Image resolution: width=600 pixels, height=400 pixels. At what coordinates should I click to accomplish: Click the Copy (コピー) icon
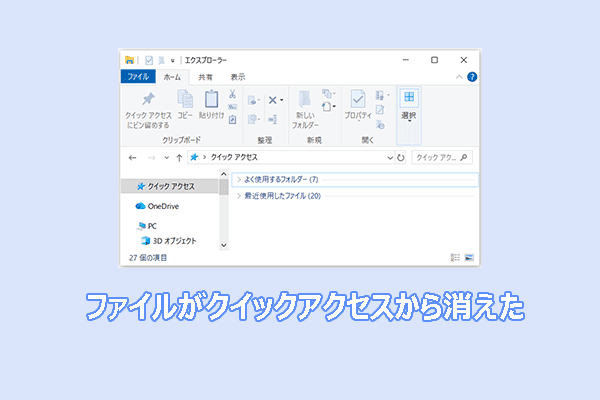coord(185,99)
